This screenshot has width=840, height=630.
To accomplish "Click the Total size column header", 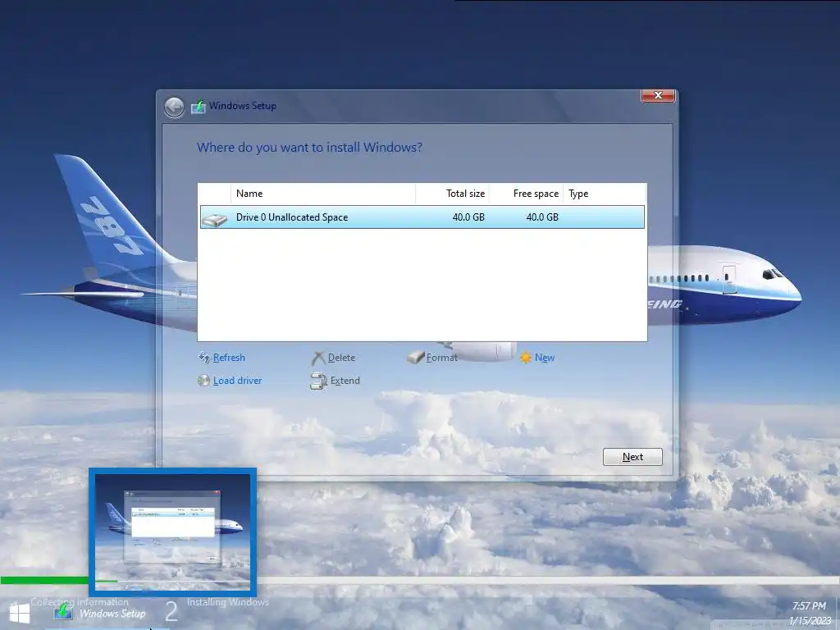I will point(452,194).
